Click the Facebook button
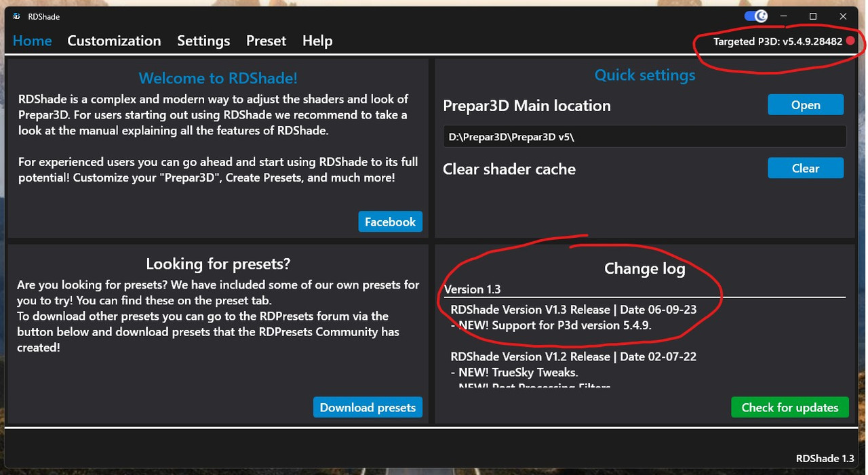The image size is (868, 475). [x=390, y=222]
